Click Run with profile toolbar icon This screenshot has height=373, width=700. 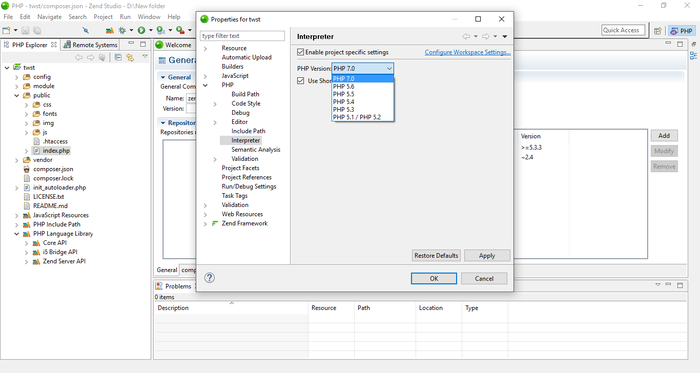[x=161, y=30]
